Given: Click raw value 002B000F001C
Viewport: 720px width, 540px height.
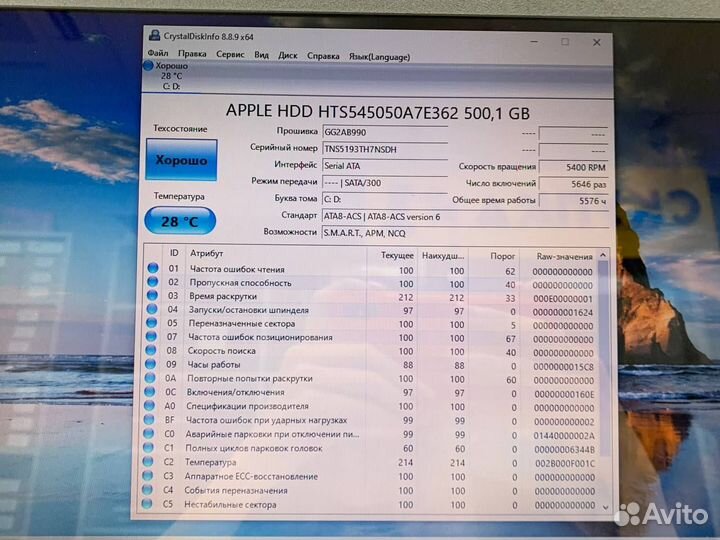Looking at the screenshot, I should point(564,464).
